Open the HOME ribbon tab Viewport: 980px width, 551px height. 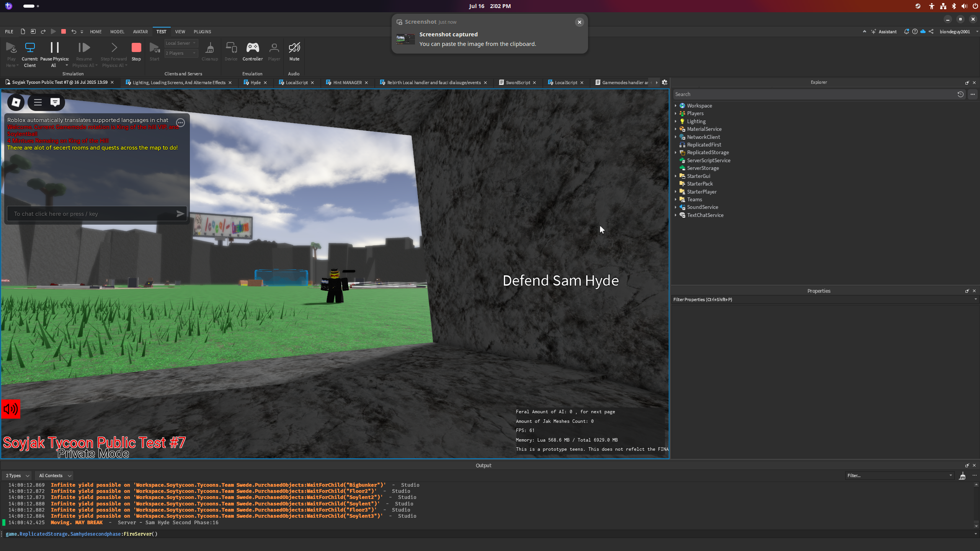click(x=96, y=32)
